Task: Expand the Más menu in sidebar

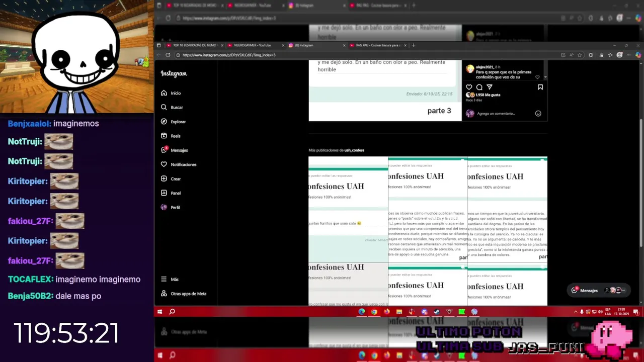Action: point(170,280)
